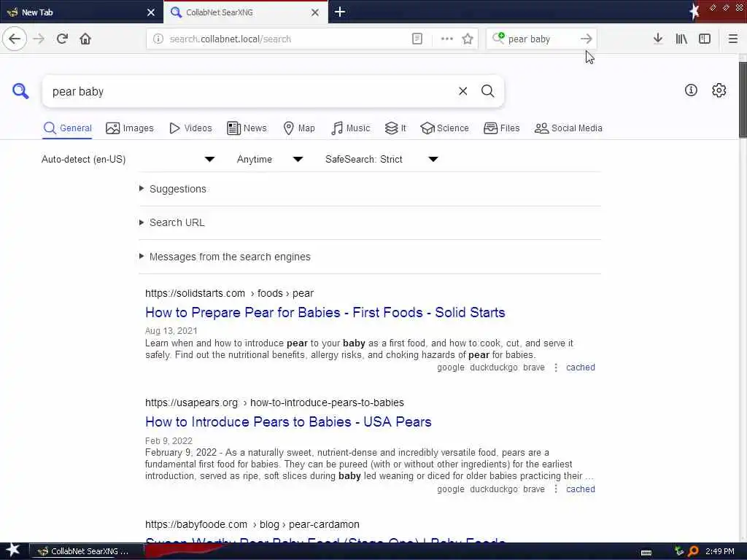Click the Aug 13, 2021 result date
Viewport: 747px width, 560px height.
point(171,330)
